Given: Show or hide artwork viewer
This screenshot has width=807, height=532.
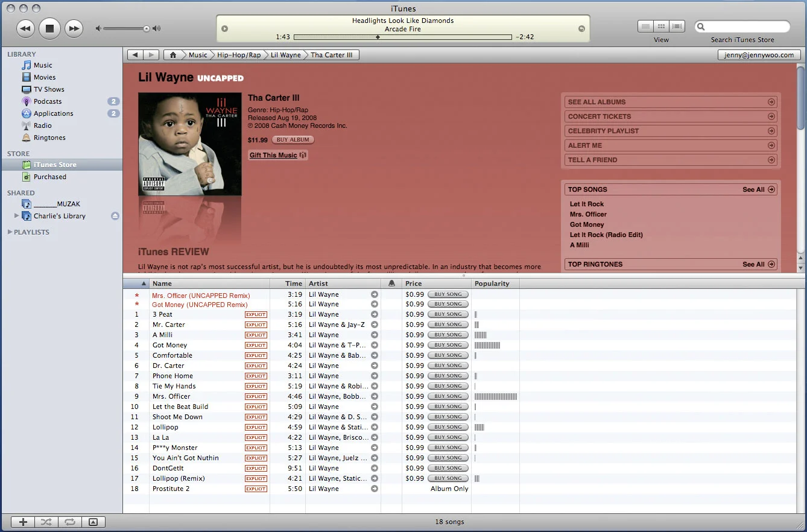Looking at the screenshot, I should pos(93,522).
